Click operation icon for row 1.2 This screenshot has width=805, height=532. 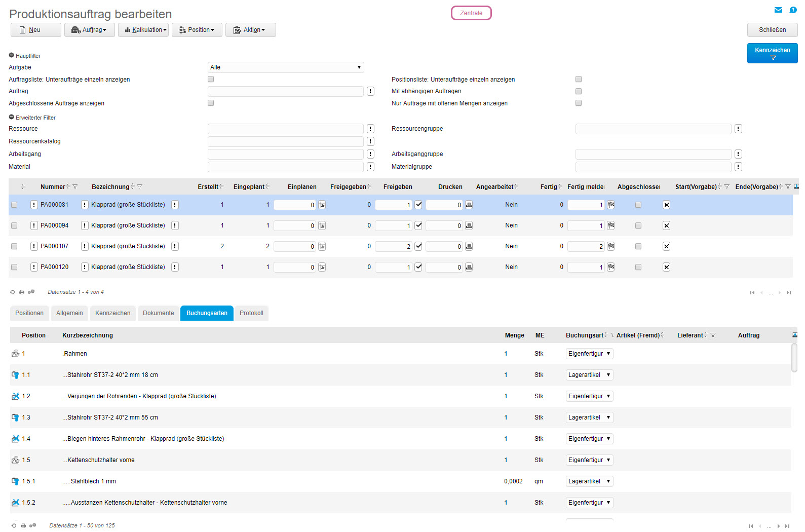click(15, 396)
